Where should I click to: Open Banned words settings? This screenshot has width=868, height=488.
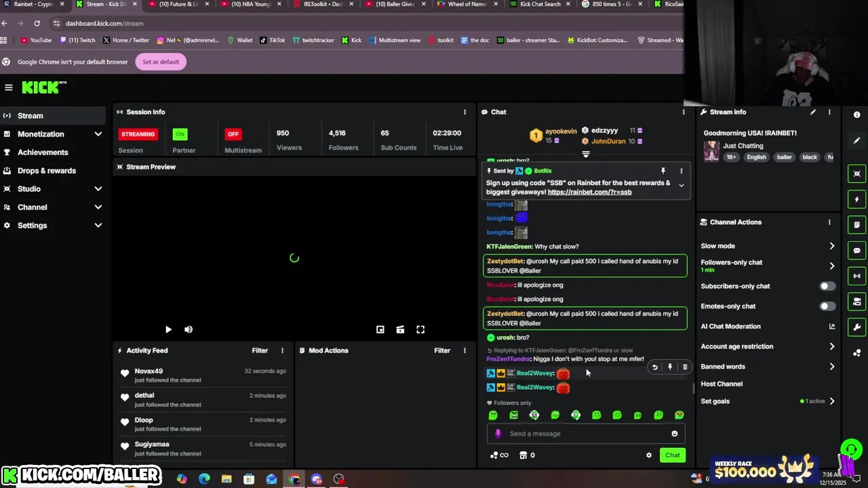pyautogui.click(x=768, y=367)
